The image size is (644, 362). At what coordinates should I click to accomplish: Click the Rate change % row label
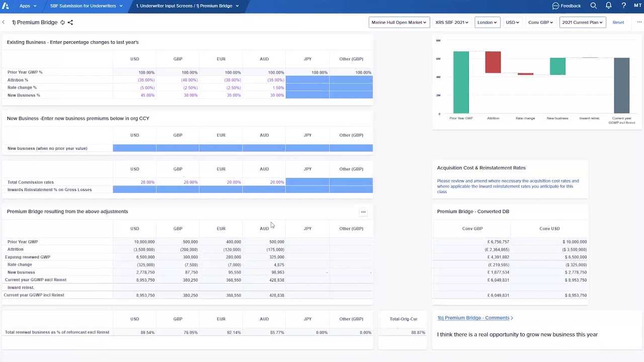pyautogui.click(x=22, y=87)
